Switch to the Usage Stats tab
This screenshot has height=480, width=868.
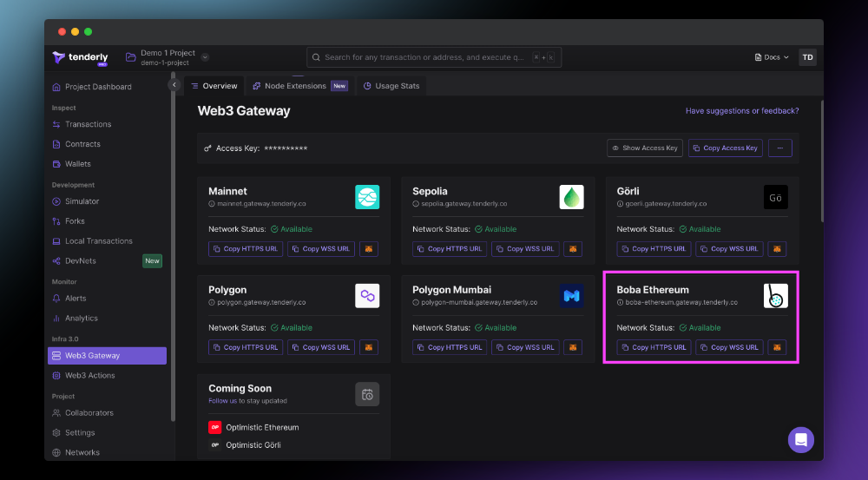391,86
